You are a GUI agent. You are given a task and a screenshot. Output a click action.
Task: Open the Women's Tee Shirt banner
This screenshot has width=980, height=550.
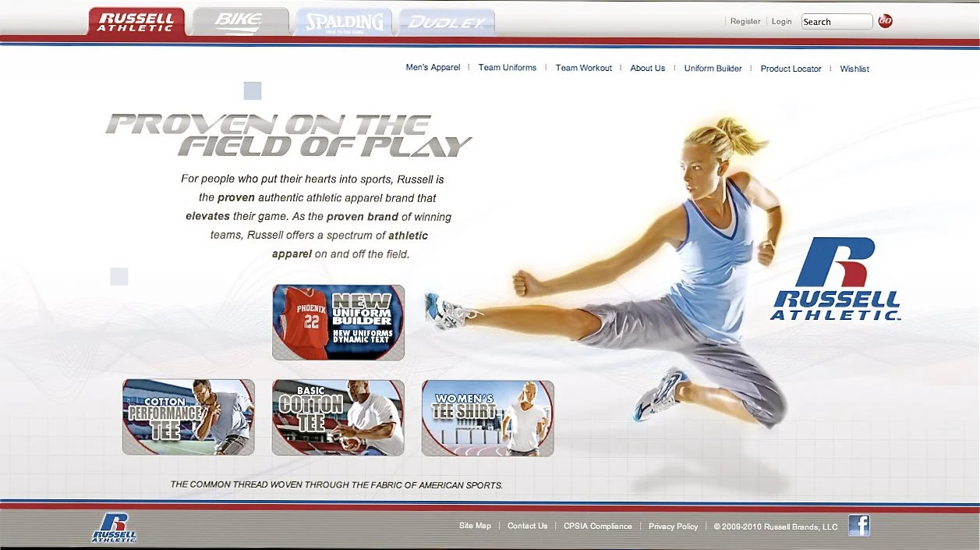coord(488,417)
